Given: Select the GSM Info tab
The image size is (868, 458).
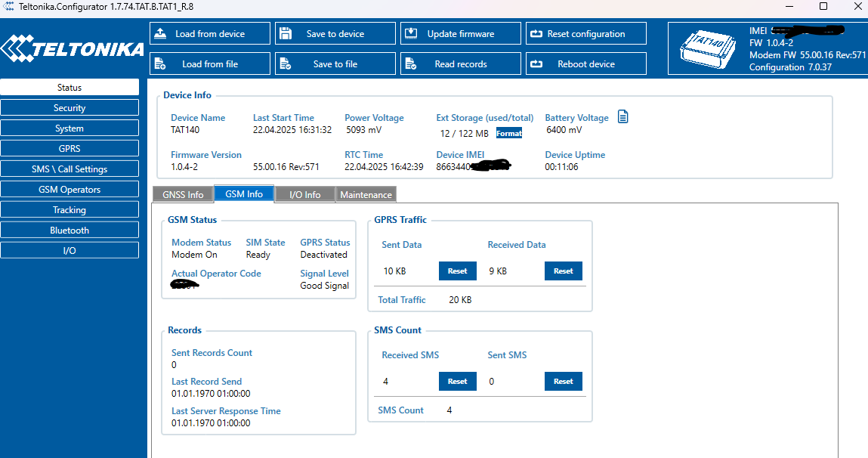Looking at the screenshot, I should pyautogui.click(x=243, y=193).
